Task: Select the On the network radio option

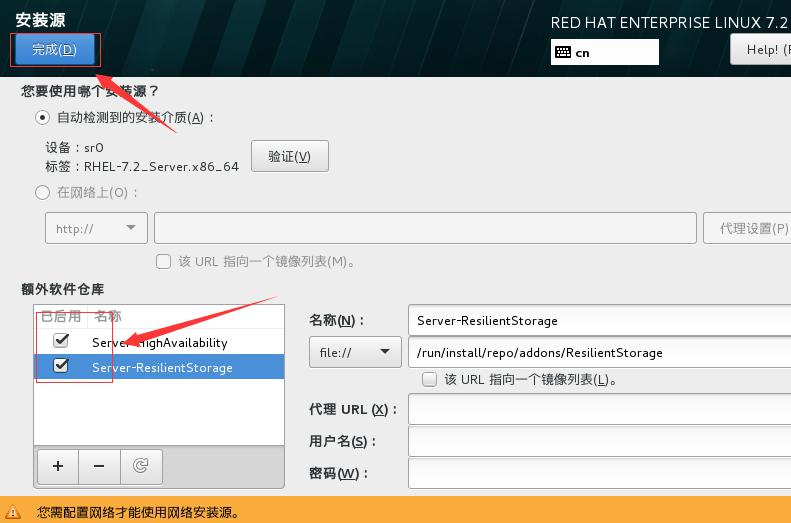Action: click(42, 193)
